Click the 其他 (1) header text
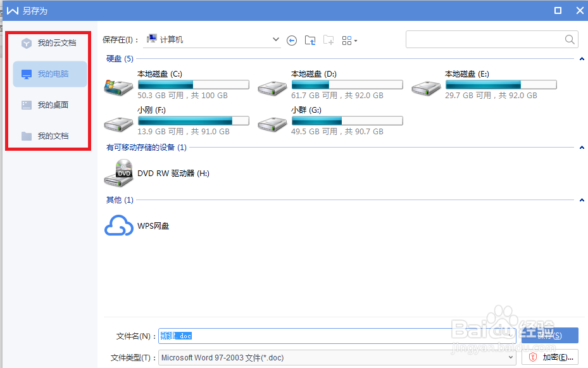Screen dimensions: 588x368 point(120,200)
